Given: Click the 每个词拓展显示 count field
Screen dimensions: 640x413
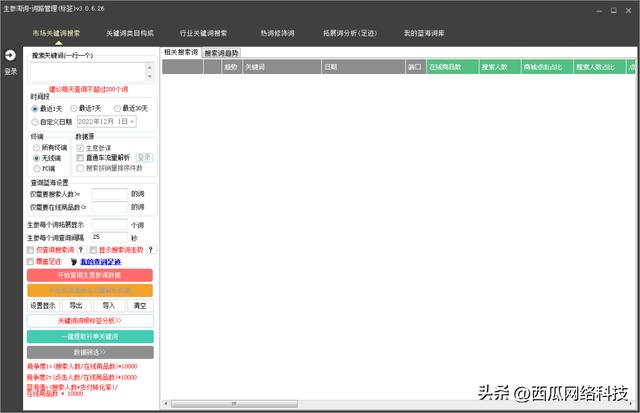Looking at the screenshot, I should point(110,224).
